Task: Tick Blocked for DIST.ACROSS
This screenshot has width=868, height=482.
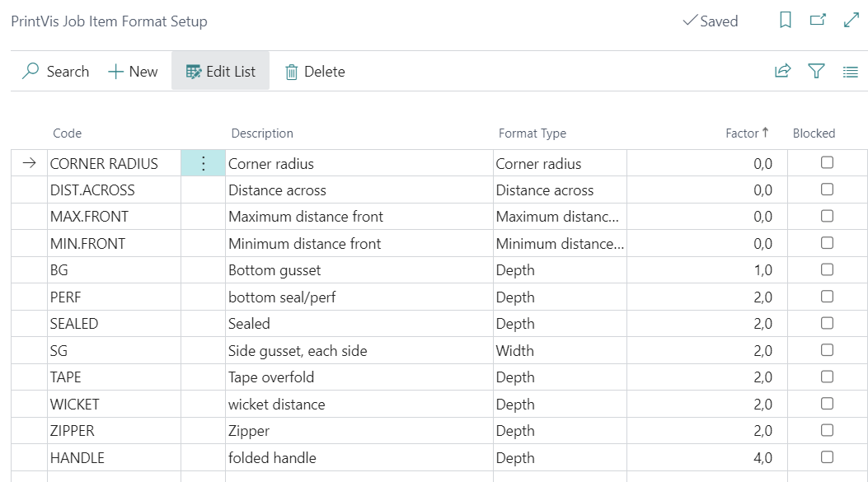Action: click(x=827, y=190)
